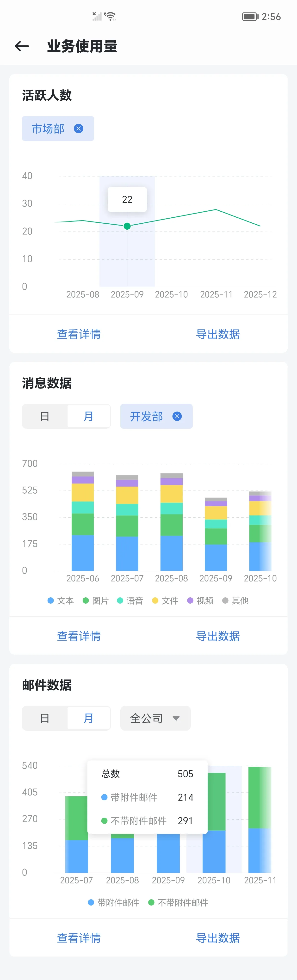Image resolution: width=297 pixels, height=980 pixels.
Task: Tap the 总数 505 tooltip row
Action: pos(147,774)
